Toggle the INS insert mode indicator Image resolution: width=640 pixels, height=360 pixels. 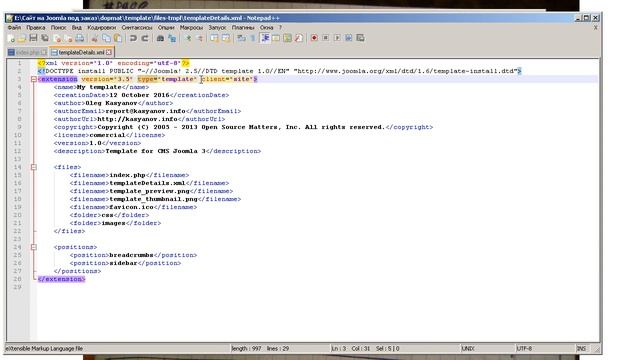(x=581, y=349)
